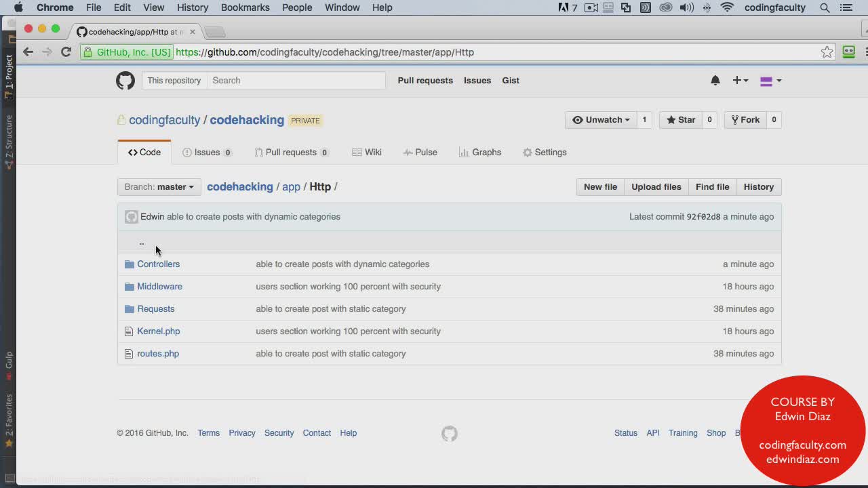Click the GitHub Octocat logo in header

pos(125,81)
